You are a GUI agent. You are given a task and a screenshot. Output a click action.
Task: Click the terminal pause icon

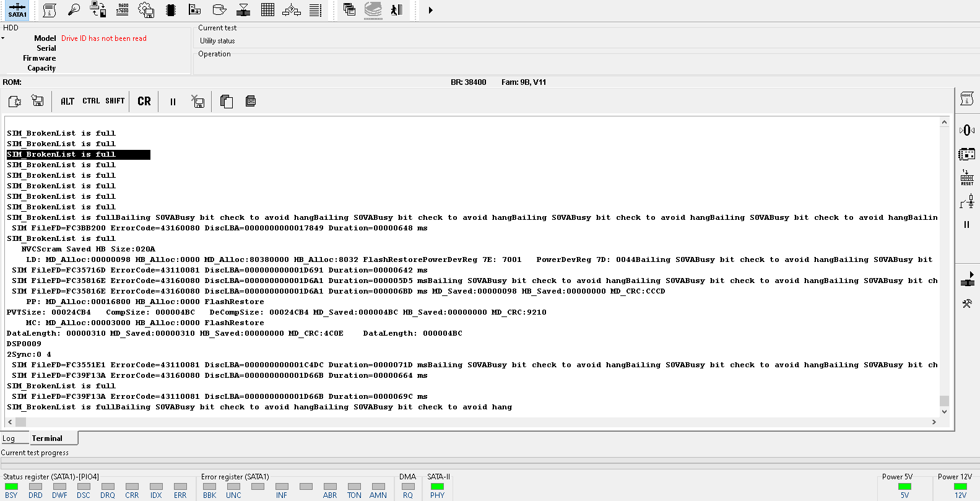pos(173,102)
